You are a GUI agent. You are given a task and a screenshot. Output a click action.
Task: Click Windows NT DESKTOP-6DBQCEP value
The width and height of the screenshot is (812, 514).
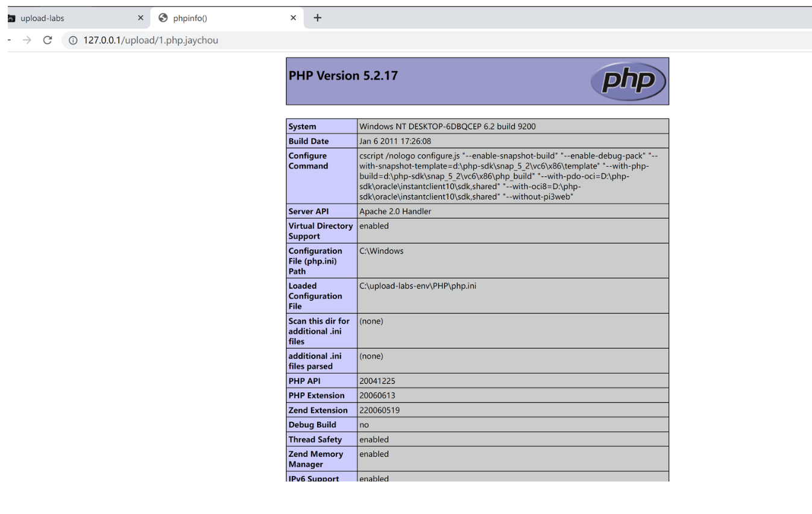[447, 127]
